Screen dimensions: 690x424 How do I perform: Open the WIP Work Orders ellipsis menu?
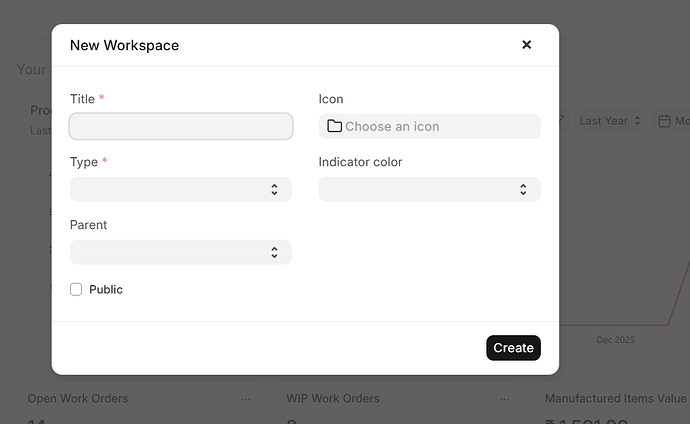point(505,399)
